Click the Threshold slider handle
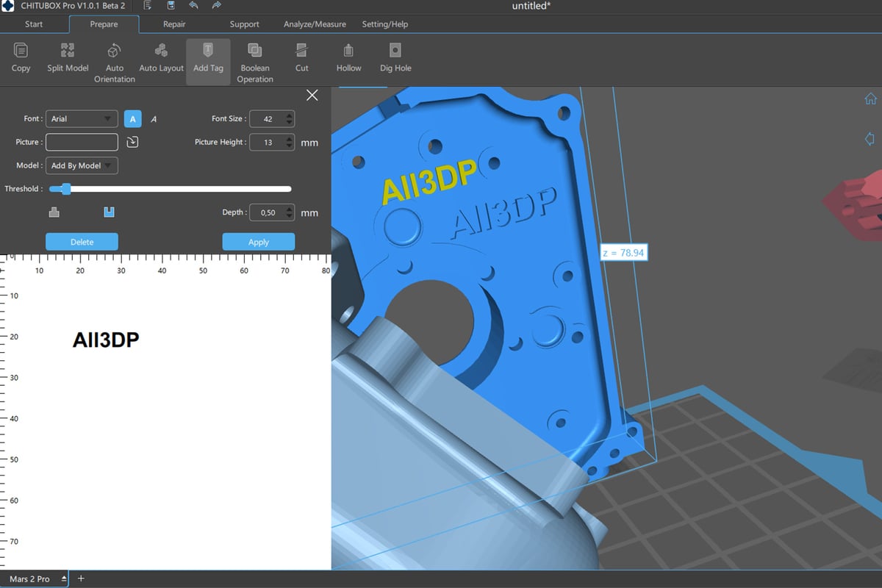 [66, 189]
